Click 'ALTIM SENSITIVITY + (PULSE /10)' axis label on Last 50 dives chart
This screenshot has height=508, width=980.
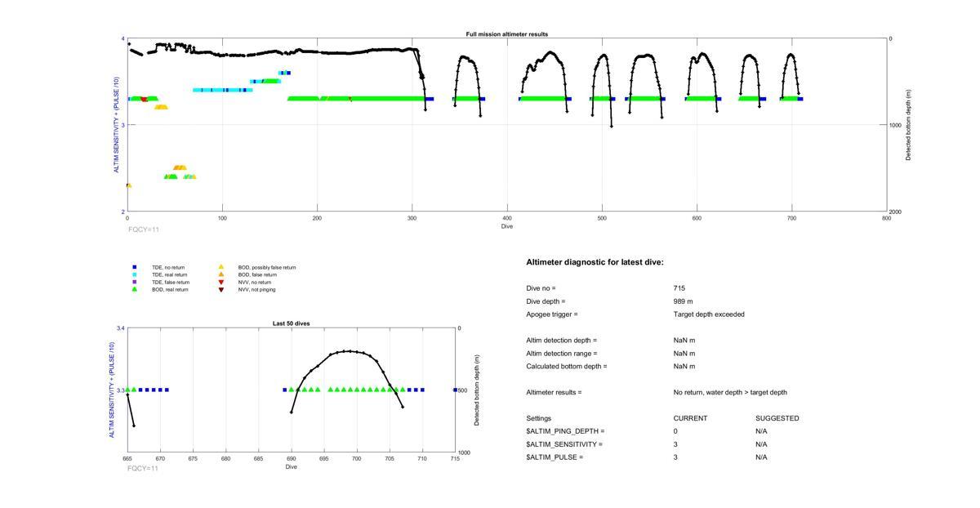pos(113,390)
